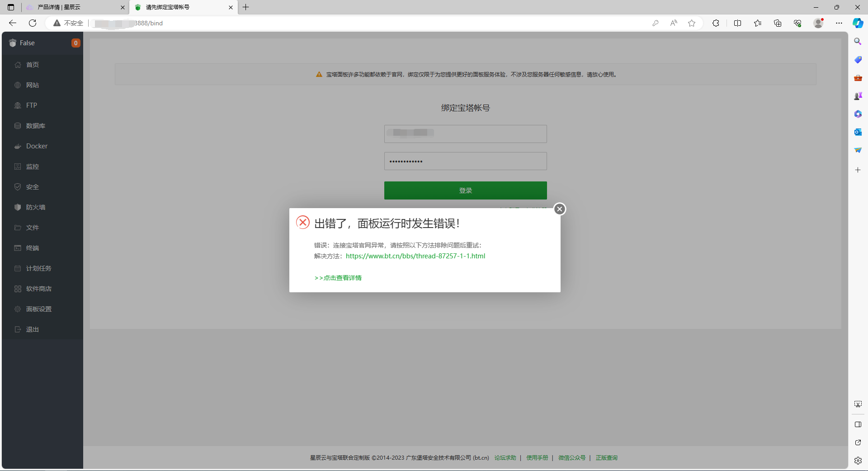Viewport: 868px width, 471px height.
Task: Open browser extensions puzzle icon
Action: click(x=716, y=23)
